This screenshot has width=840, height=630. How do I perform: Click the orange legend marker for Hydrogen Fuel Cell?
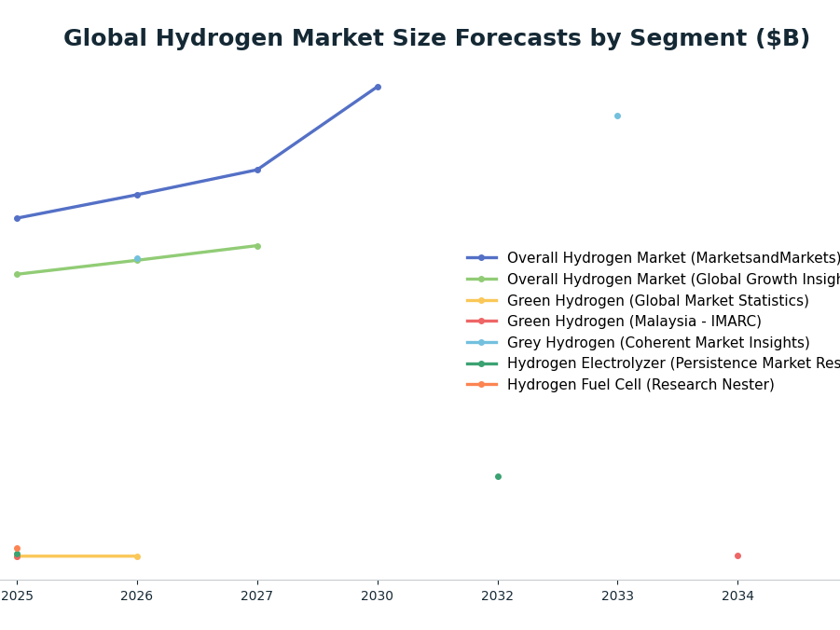tap(482, 385)
